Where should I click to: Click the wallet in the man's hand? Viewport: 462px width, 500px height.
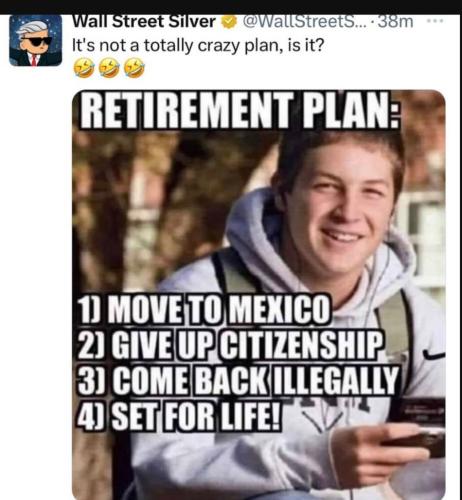click(x=417, y=427)
